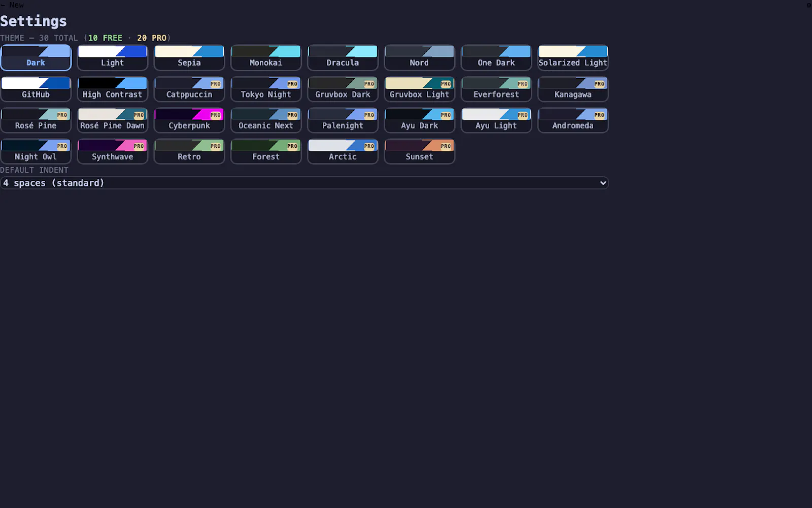This screenshot has height=508, width=812.
Task: Switch to the Arctic theme
Action: 343,151
